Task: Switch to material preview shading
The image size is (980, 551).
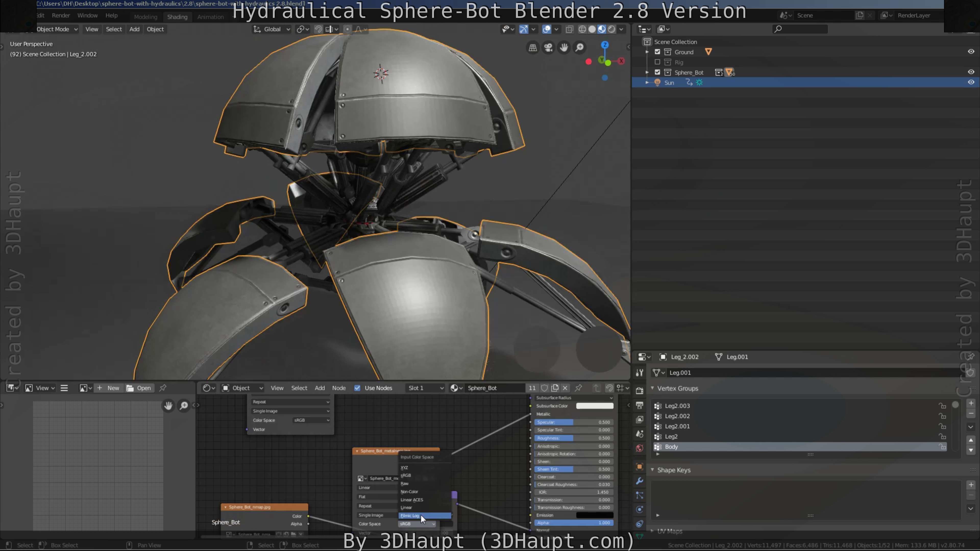Action: tap(602, 29)
